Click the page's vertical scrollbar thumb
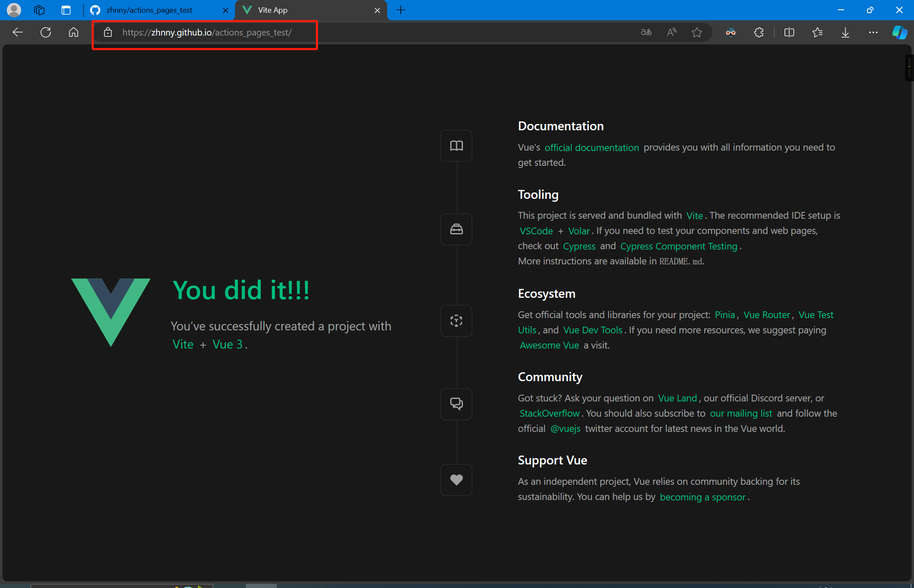The image size is (914, 588). pos(909,68)
